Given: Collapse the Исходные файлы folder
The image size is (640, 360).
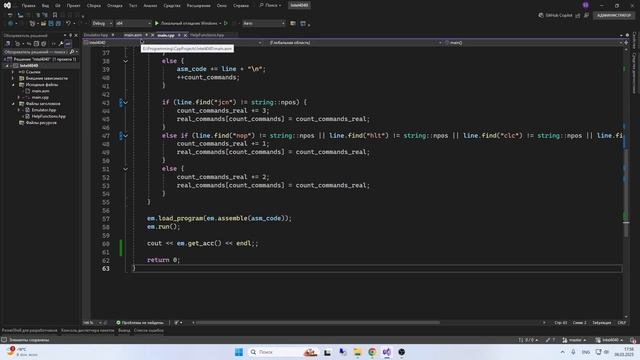Looking at the screenshot, I should point(13,85).
